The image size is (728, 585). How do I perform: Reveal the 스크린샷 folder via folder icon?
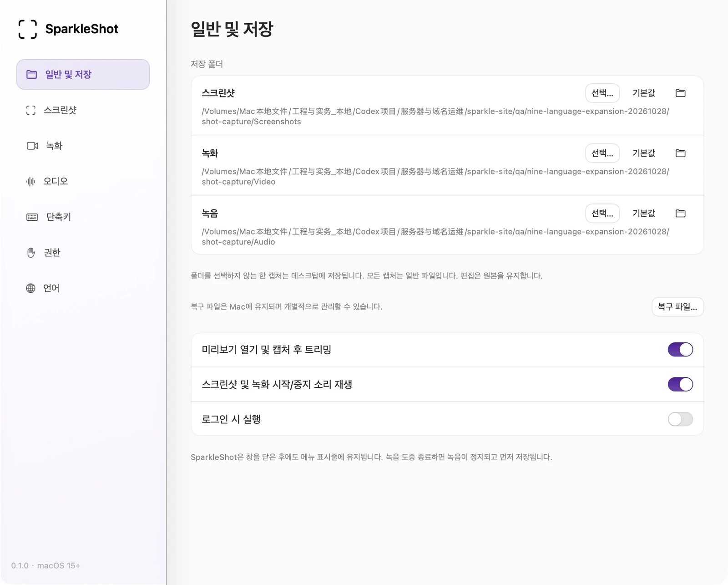(x=680, y=93)
